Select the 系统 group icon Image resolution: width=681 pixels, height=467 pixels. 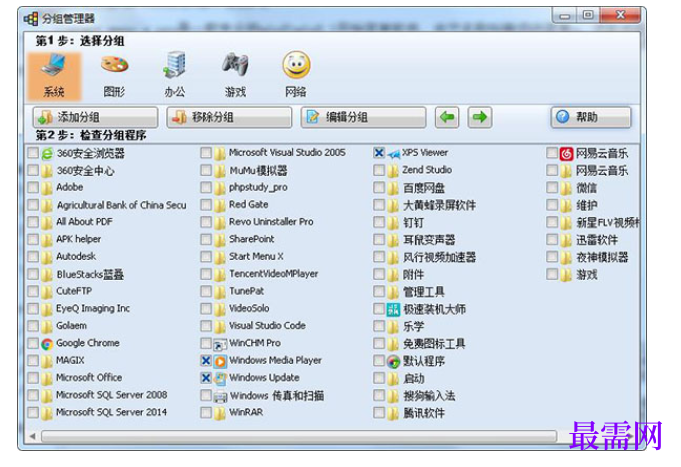[x=54, y=76]
